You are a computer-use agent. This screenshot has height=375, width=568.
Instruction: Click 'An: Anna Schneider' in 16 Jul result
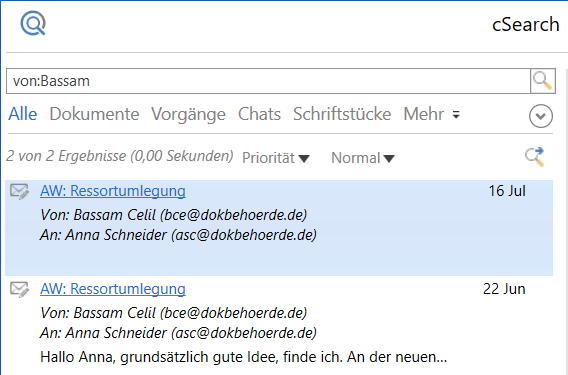(178, 235)
